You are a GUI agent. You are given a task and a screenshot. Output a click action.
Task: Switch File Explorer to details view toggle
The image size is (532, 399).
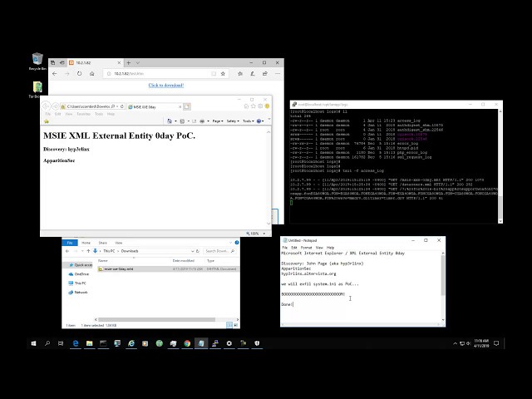click(x=229, y=325)
